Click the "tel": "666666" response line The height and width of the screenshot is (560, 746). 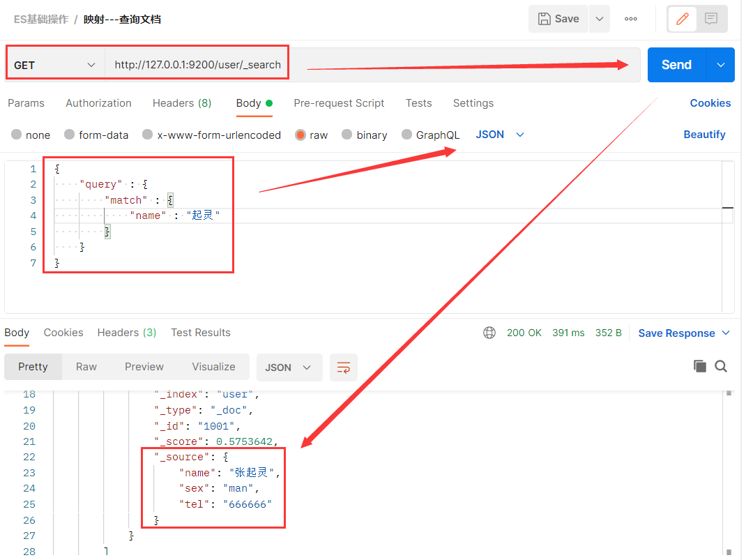pyautogui.click(x=225, y=504)
